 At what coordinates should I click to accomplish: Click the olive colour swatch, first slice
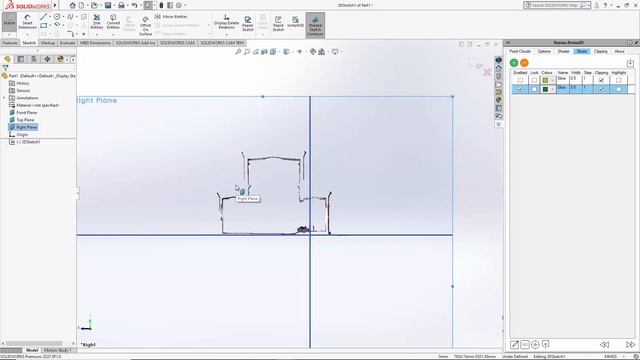545,80
